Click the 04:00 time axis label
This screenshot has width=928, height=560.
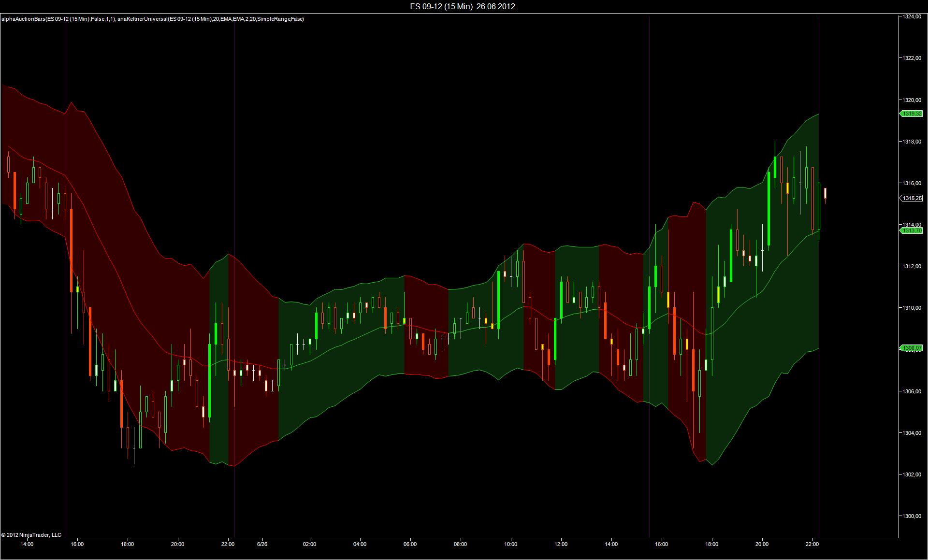coord(360,544)
